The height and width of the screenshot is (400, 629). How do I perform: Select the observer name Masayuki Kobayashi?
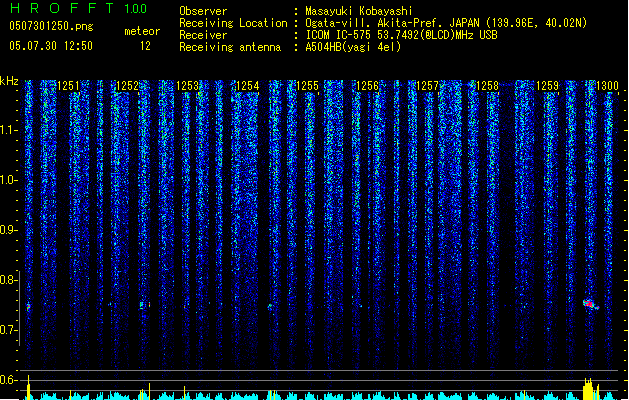click(359, 11)
